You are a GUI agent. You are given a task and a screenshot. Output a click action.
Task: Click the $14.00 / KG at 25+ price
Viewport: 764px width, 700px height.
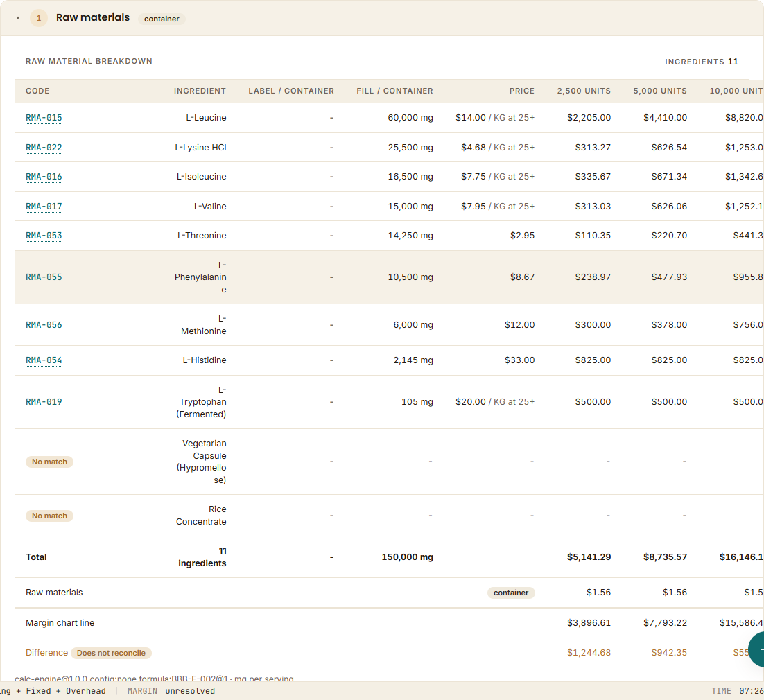click(495, 118)
